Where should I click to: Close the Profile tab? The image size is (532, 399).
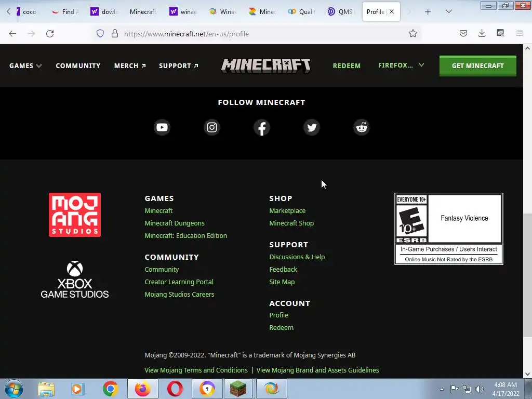[392, 11]
